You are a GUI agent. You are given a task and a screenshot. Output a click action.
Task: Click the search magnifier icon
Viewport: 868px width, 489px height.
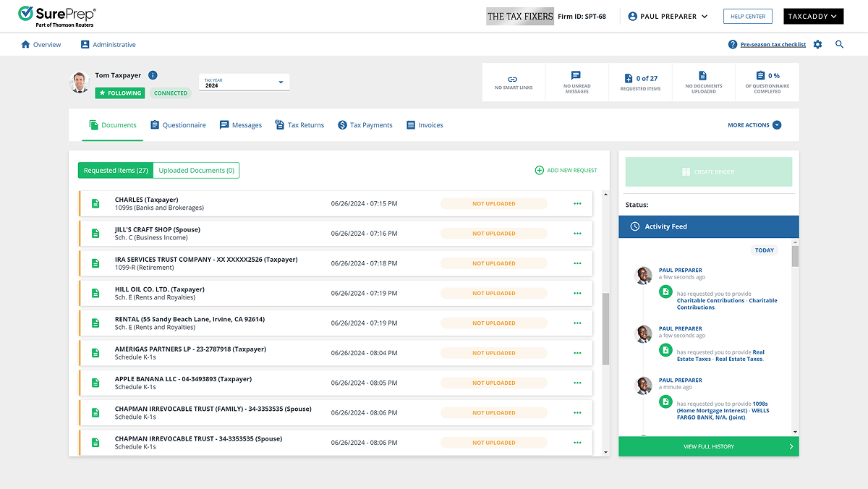840,45
